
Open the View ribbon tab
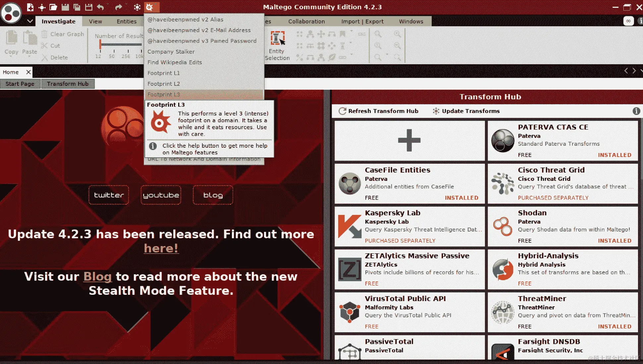95,21
